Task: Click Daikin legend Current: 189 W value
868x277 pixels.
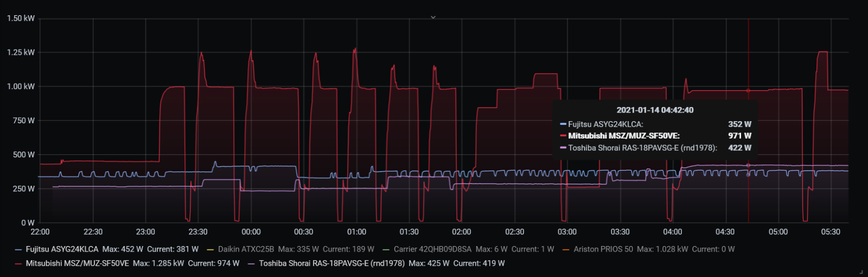Action: [348, 249]
